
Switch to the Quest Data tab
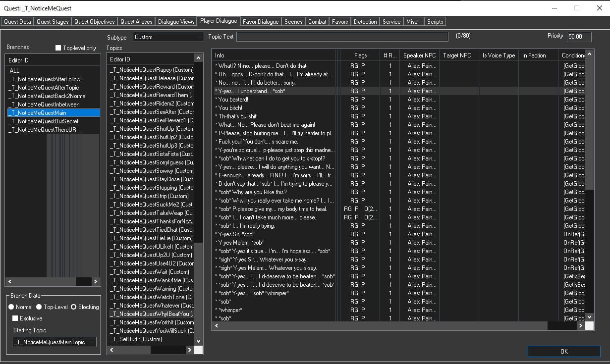[18, 21]
